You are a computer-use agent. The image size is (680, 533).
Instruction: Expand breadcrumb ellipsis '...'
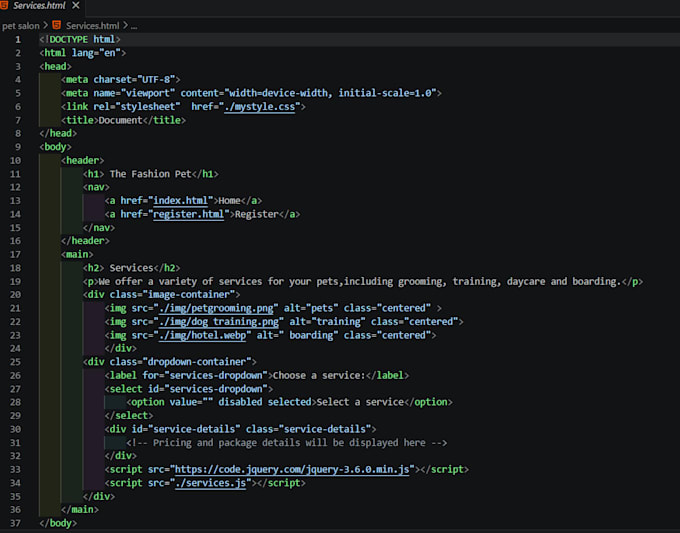(x=134, y=26)
